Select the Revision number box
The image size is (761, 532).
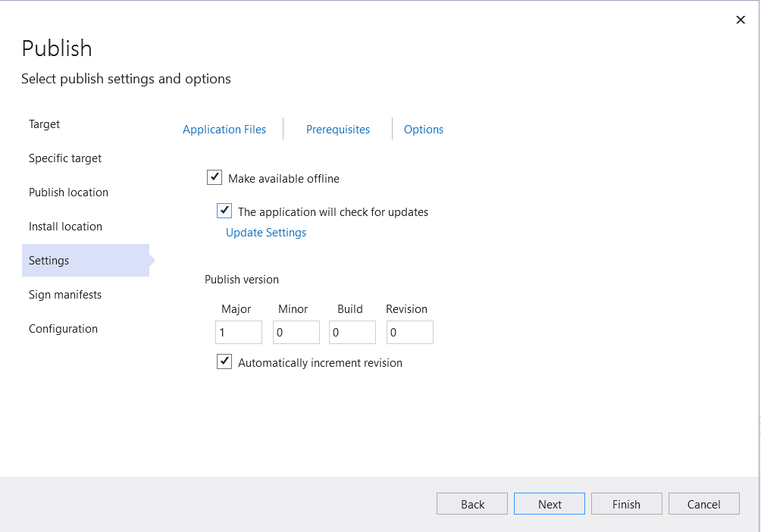click(409, 332)
